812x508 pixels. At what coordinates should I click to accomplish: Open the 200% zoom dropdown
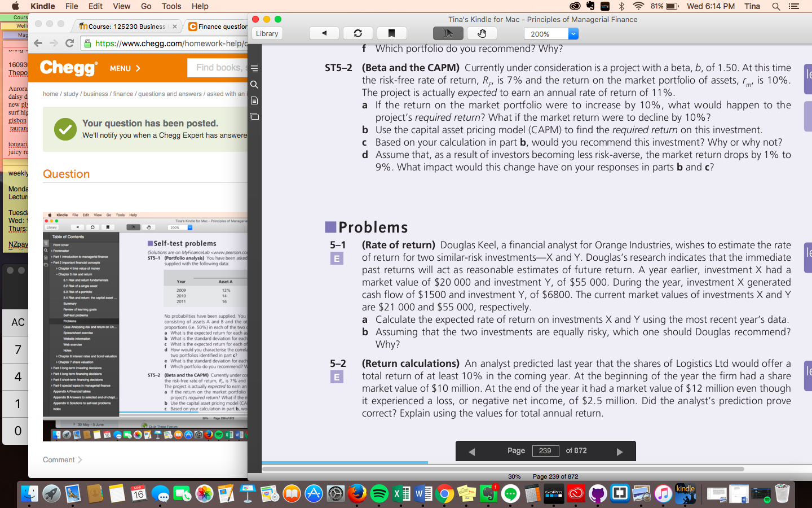(551, 34)
